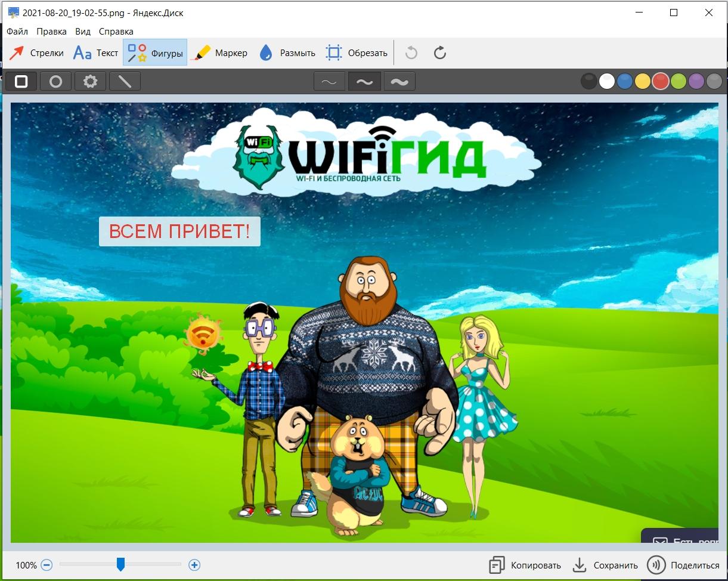728x581 pixels.
Task: Save the image with Сохранить
Action: pos(605,565)
